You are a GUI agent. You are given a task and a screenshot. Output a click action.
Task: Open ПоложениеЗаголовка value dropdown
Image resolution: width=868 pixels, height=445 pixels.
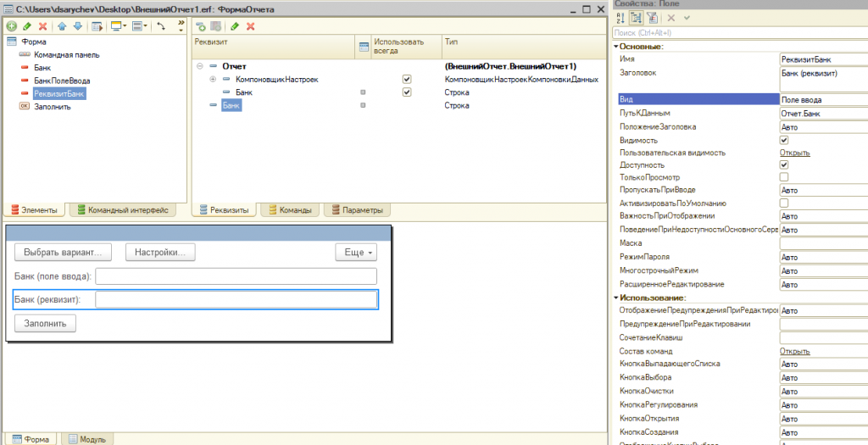point(824,127)
